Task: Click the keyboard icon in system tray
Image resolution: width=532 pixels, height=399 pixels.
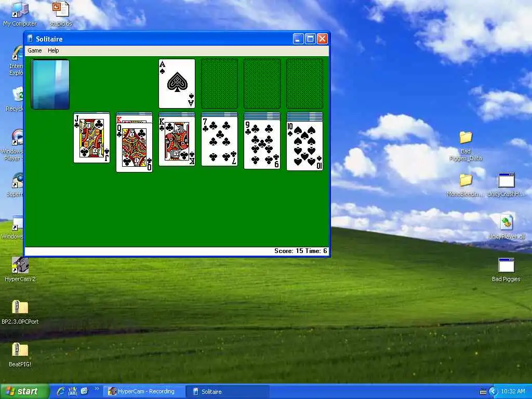Action: click(483, 392)
